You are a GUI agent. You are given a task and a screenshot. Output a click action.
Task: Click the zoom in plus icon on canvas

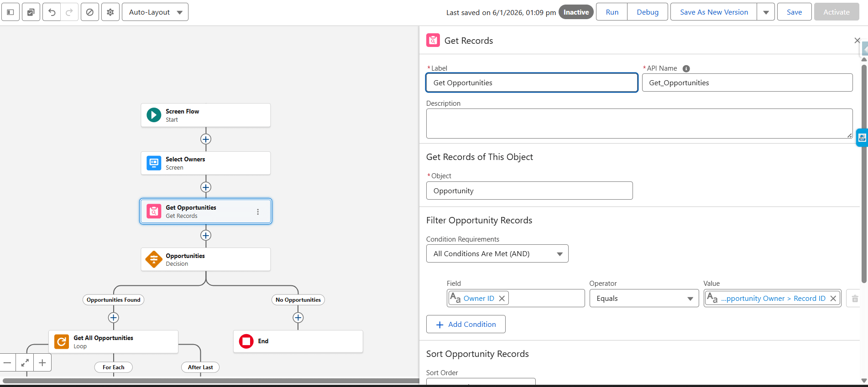[42, 363]
